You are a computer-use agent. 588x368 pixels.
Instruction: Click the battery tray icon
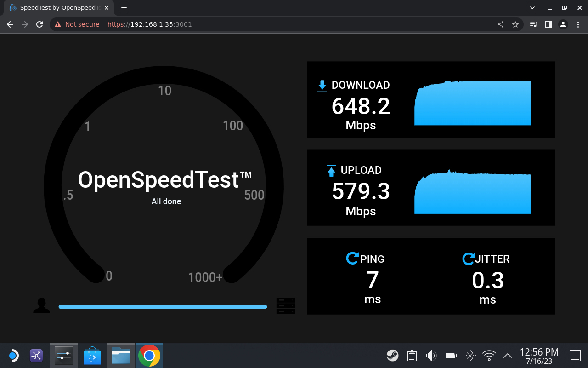[x=451, y=355]
